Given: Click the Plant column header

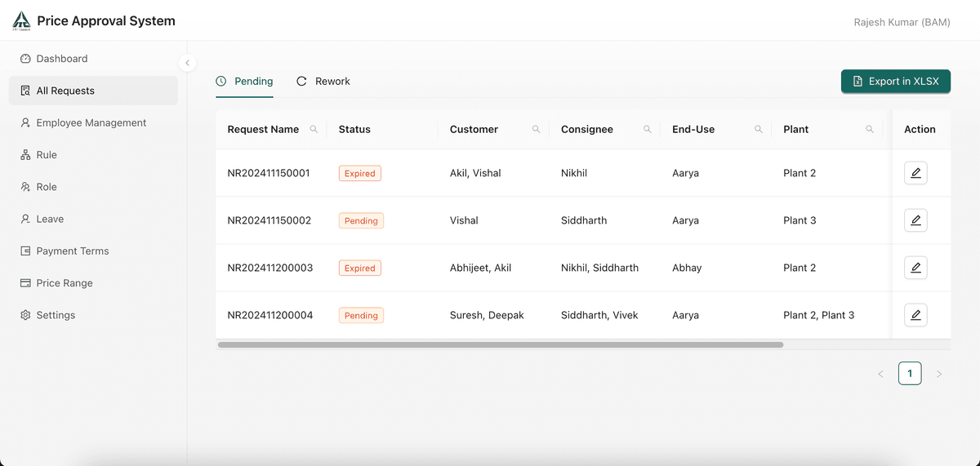Looking at the screenshot, I should click(x=796, y=129).
